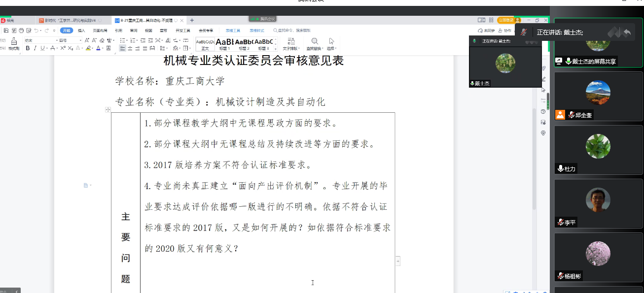
Task: Click the save document icon
Action: click(6, 31)
